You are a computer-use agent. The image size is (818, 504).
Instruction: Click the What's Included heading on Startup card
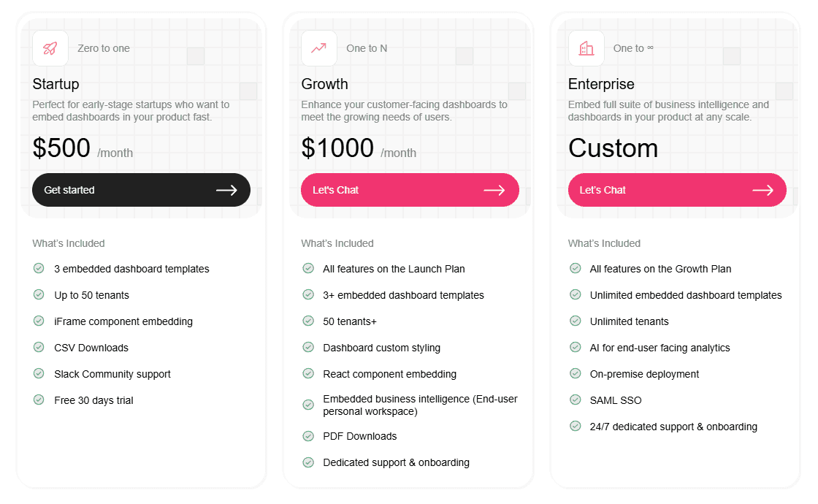point(69,243)
